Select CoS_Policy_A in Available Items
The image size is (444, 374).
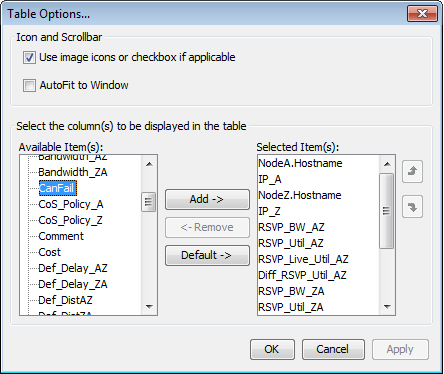(71, 204)
